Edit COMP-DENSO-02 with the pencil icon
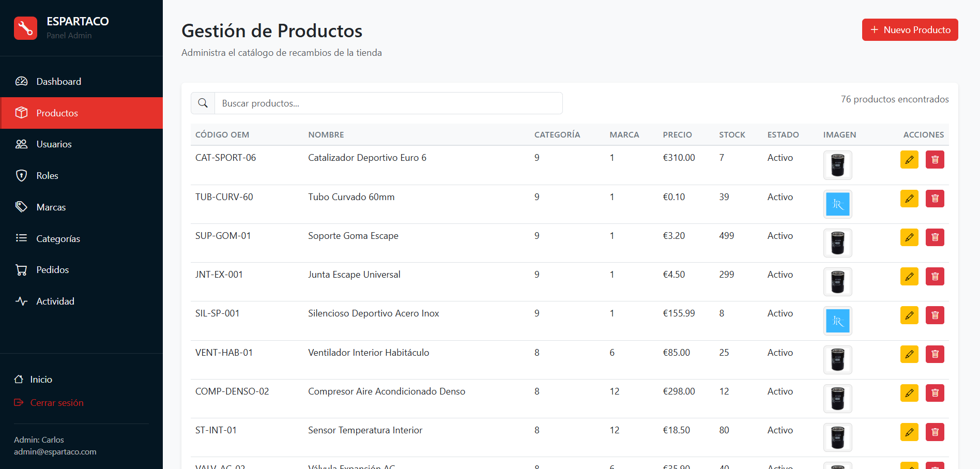The width and height of the screenshot is (980, 469). coord(909,393)
